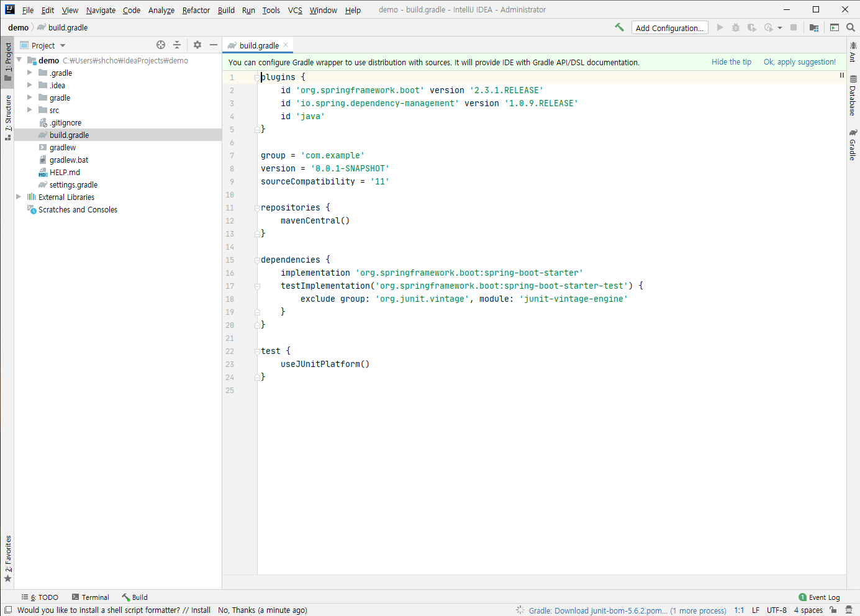Click the (1 more process) link
The height and width of the screenshot is (616, 860).
(x=699, y=610)
